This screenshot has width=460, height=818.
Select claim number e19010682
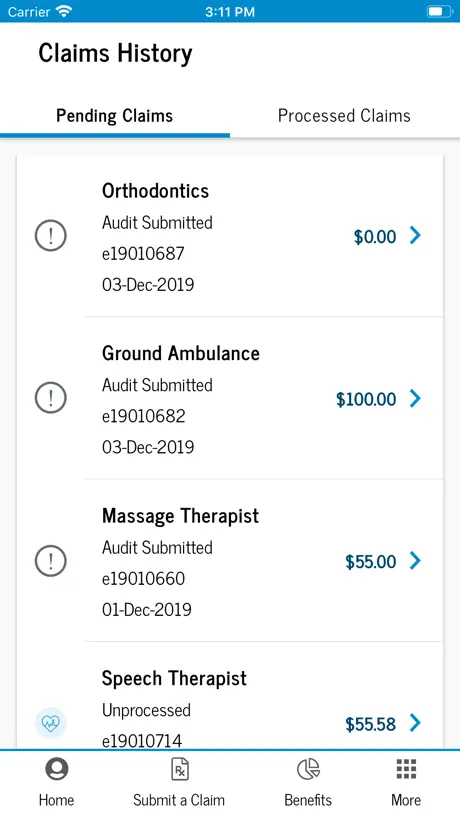143,416
